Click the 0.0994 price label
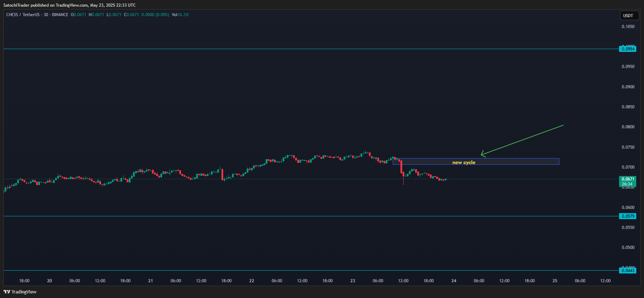 coord(628,49)
